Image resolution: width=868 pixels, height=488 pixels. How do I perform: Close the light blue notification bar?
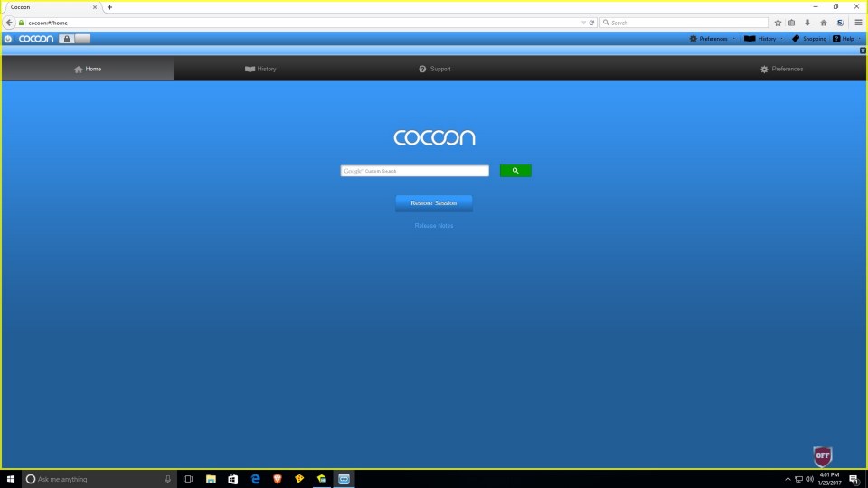coord(863,51)
